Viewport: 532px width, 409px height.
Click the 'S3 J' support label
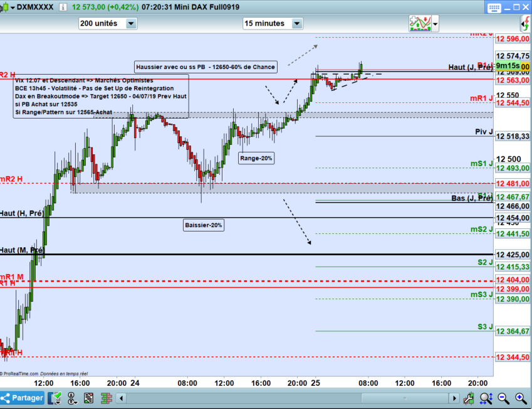pyautogui.click(x=485, y=327)
